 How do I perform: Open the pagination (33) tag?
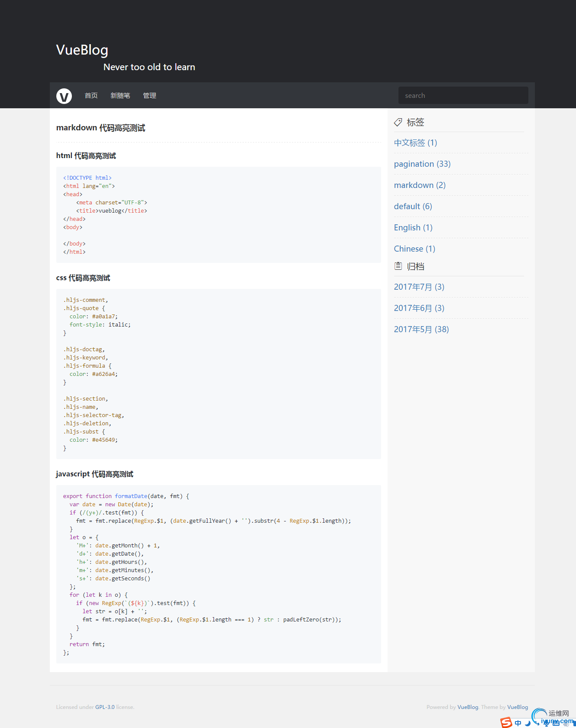(x=422, y=164)
